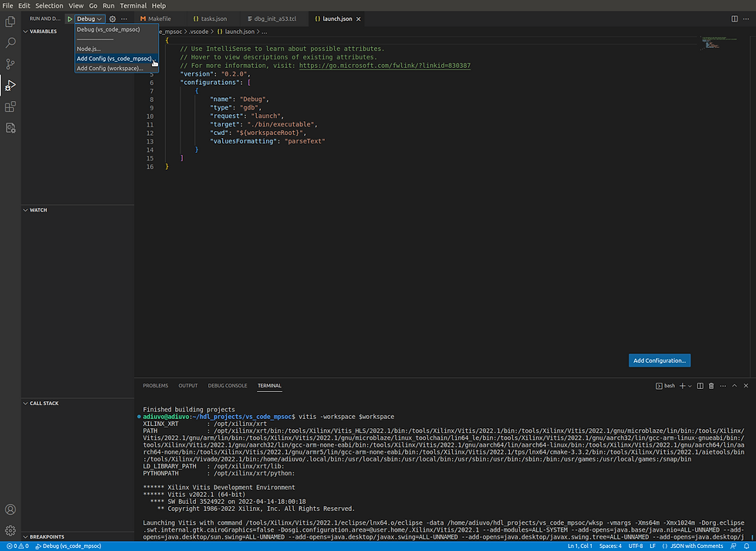Maximize the panel with up chevron
756x551 pixels.
point(734,386)
